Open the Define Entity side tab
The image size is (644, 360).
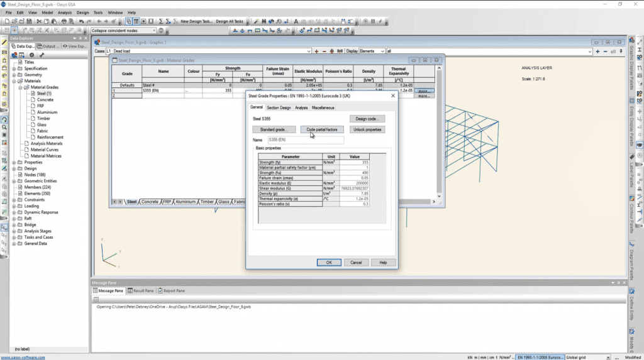tap(631, 306)
